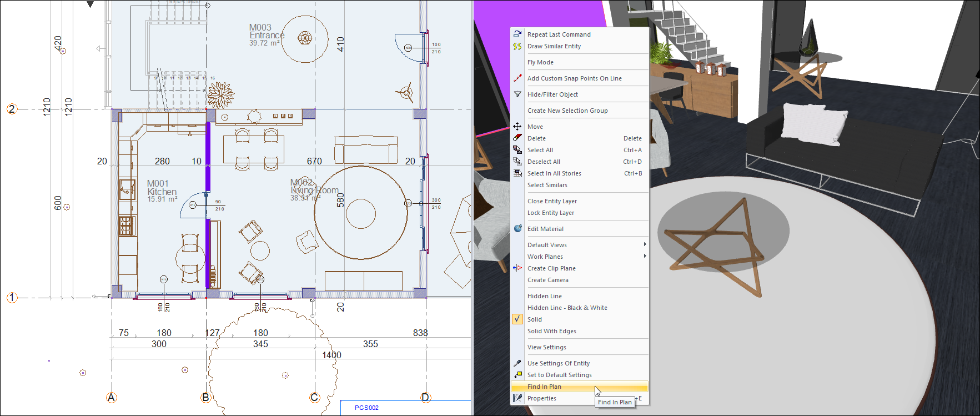Enable Hidden Line display mode
Screen dimensions: 980x416
[x=544, y=296]
